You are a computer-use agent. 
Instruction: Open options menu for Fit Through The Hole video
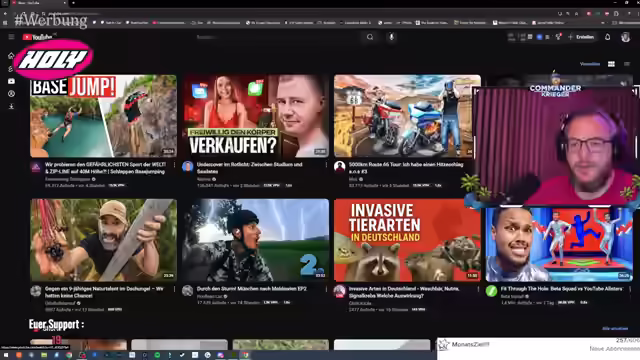pos(630,289)
